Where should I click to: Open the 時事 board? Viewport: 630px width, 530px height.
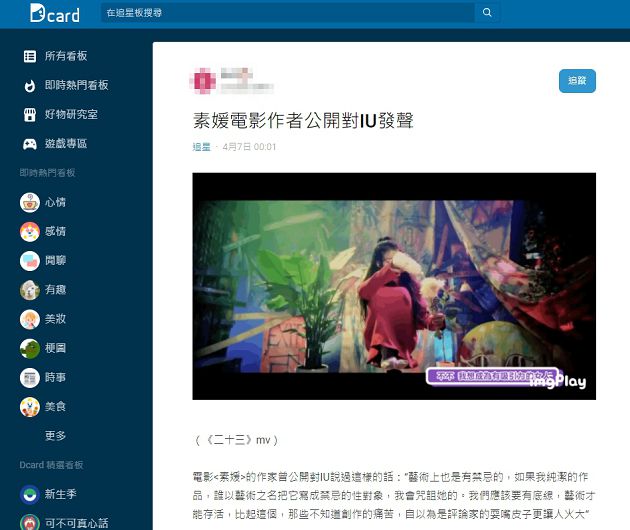tap(55, 378)
